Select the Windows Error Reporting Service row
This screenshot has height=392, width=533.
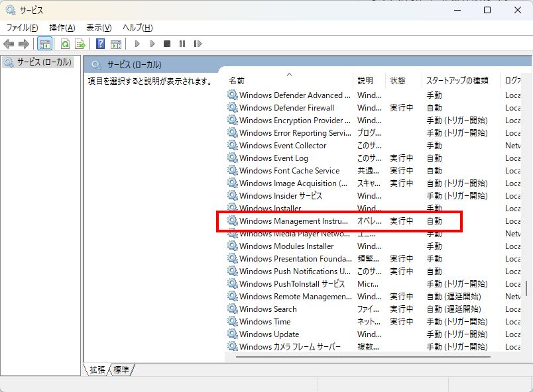click(x=373, y=132)
